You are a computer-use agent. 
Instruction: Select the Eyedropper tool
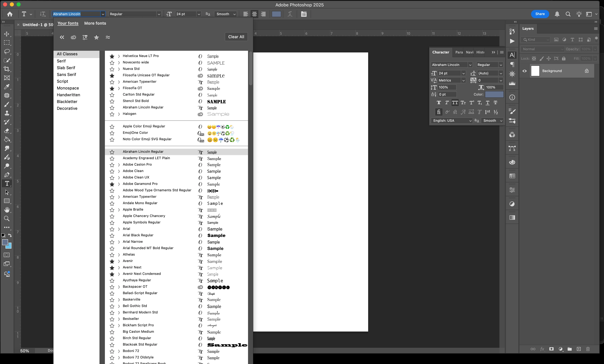click(7, 87)
